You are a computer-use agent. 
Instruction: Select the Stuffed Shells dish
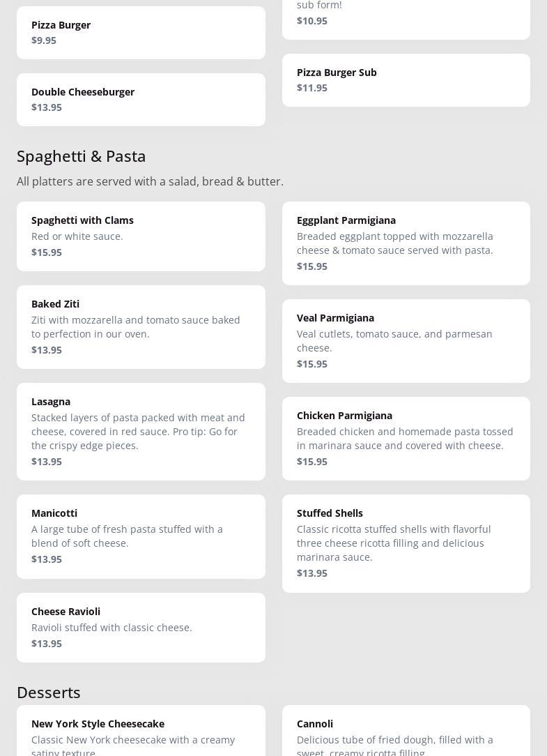[x=406, y=543]
